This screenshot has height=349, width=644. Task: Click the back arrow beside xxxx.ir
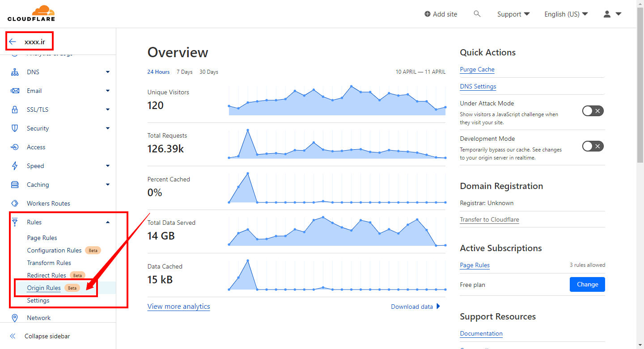(x=13, y=42)
